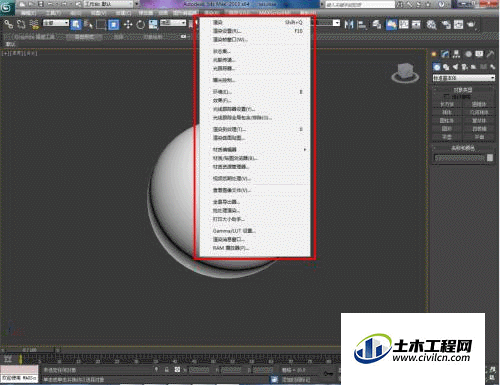Image resolution: width=500 pixels, height=385 pixels.
Task: Open the Material Editor toolbar icon
Action: pos(432,24)
